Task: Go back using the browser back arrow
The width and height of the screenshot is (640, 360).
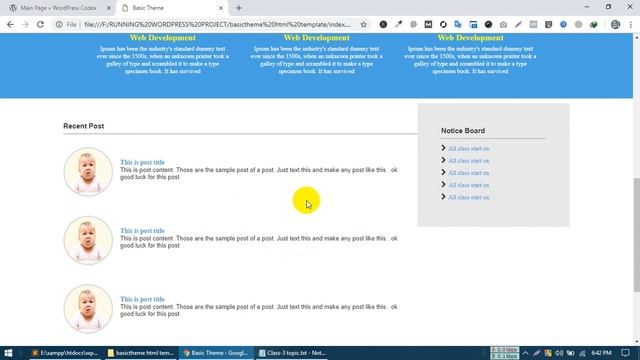Action: [x=10, y=24]
